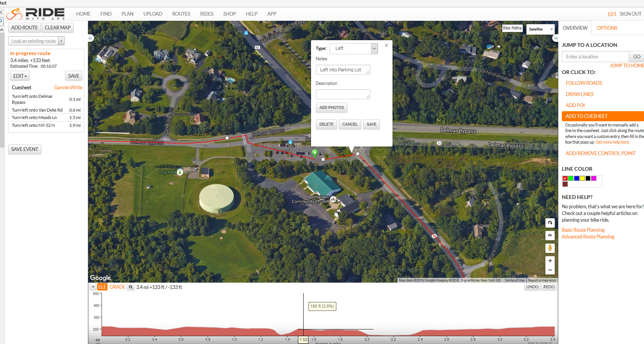This screenshot has width=644, height=344.
Task: Zoom out the map with the minus icon
Action: (550, 270)
